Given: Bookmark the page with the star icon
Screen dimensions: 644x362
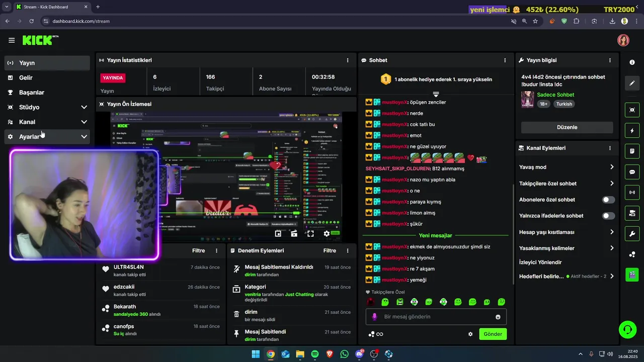Looking at the screenshot, I should pos(535,21).
